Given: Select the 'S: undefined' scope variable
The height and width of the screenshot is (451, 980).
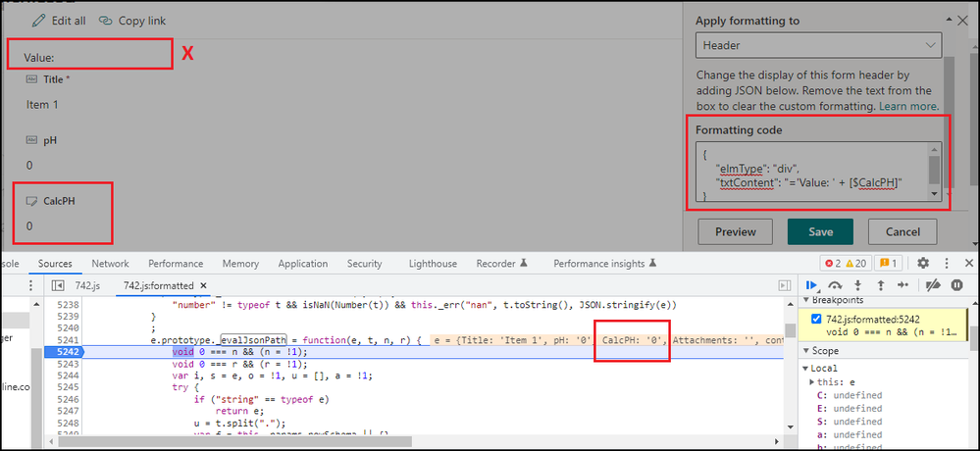Looking at the screenshot, I should coord(850,421).
